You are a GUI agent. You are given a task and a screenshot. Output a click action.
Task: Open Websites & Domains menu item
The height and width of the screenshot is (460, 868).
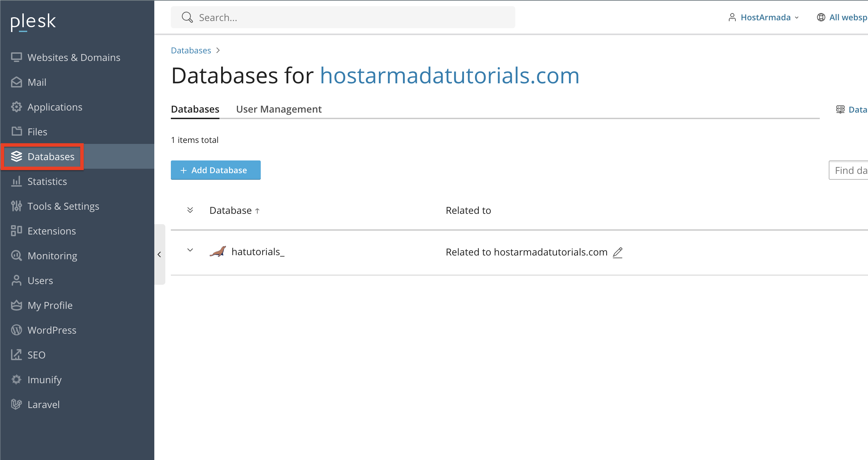[77, 57]
